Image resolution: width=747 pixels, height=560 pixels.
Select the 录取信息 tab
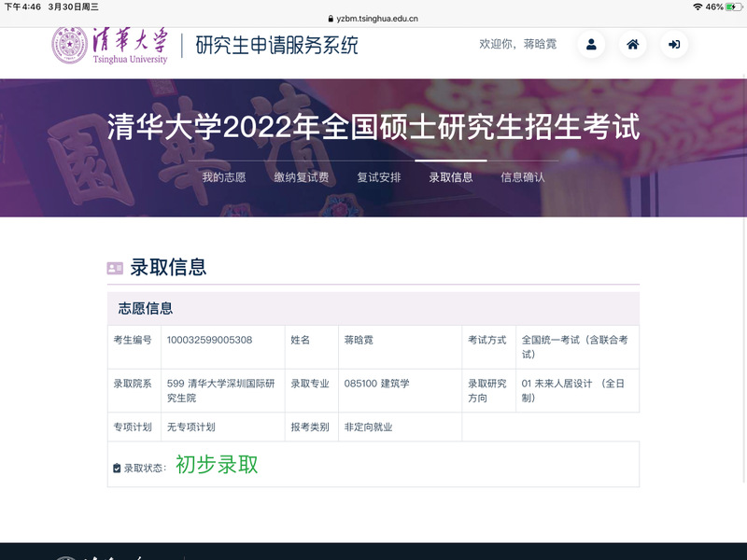(451, 177)
